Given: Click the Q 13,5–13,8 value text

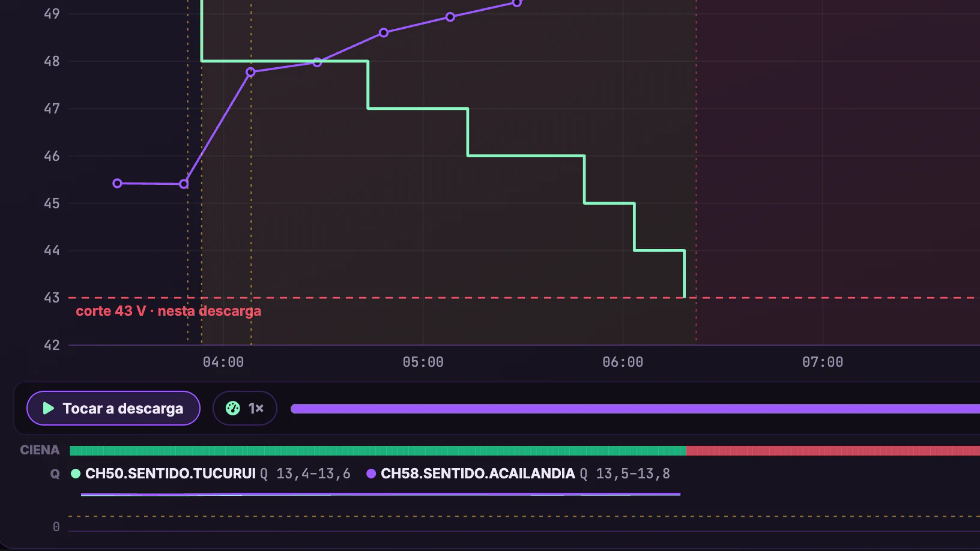Looking at the screenshot, I should (x=625, y=474).
